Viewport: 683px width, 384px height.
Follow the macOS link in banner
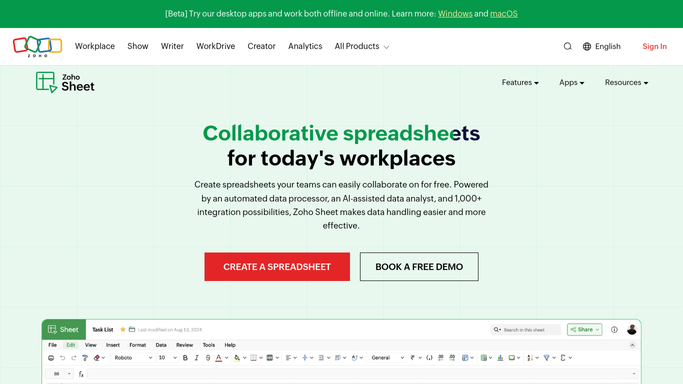click(504, 13)
